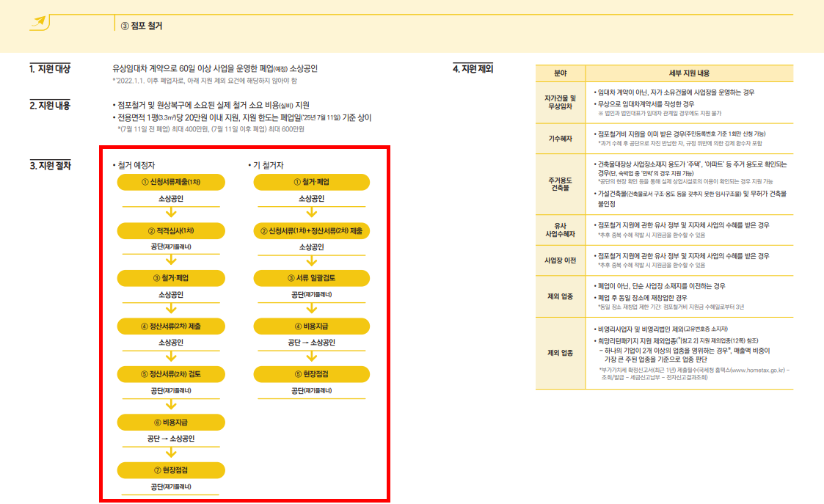Screen dimensions: 824x504
Task: Click the ④ 정산서류(2차) 제출 step pill
Action: pos(171,326)
